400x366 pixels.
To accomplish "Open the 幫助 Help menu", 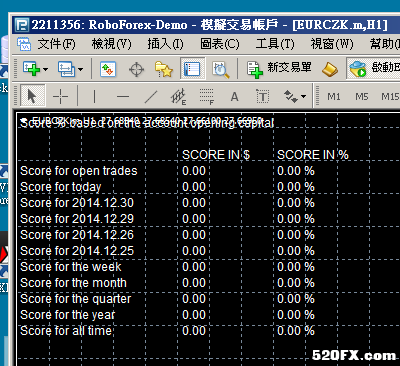I will click(385, 44).
